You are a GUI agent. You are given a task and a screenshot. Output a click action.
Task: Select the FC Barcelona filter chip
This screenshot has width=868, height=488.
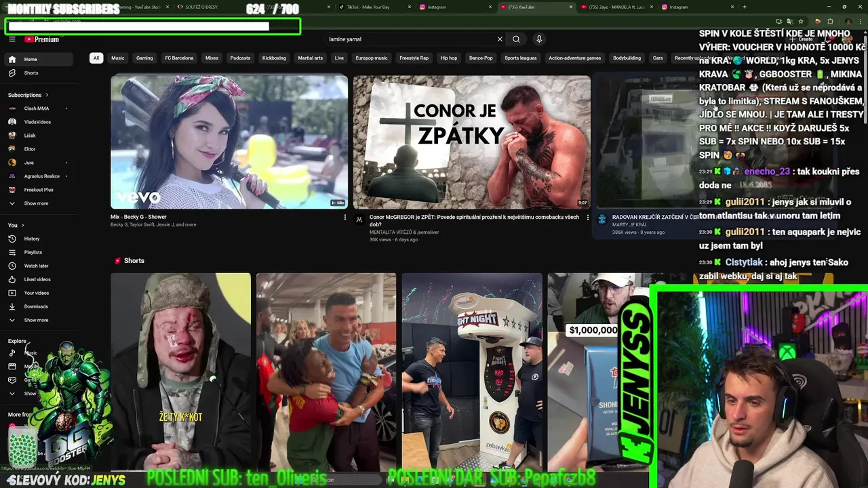coord(179,58)
